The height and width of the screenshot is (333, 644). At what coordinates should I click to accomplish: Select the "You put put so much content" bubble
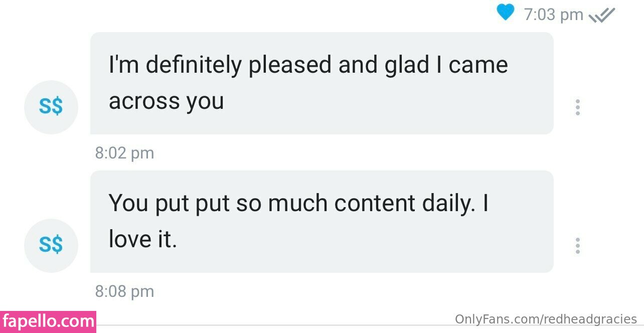pos(321,222)
